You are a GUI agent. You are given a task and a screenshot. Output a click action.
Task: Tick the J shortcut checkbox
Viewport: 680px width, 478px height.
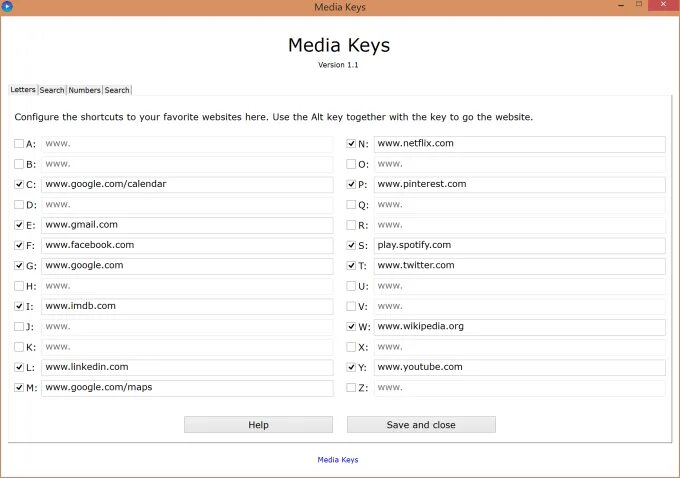click(x=19, y=326)
